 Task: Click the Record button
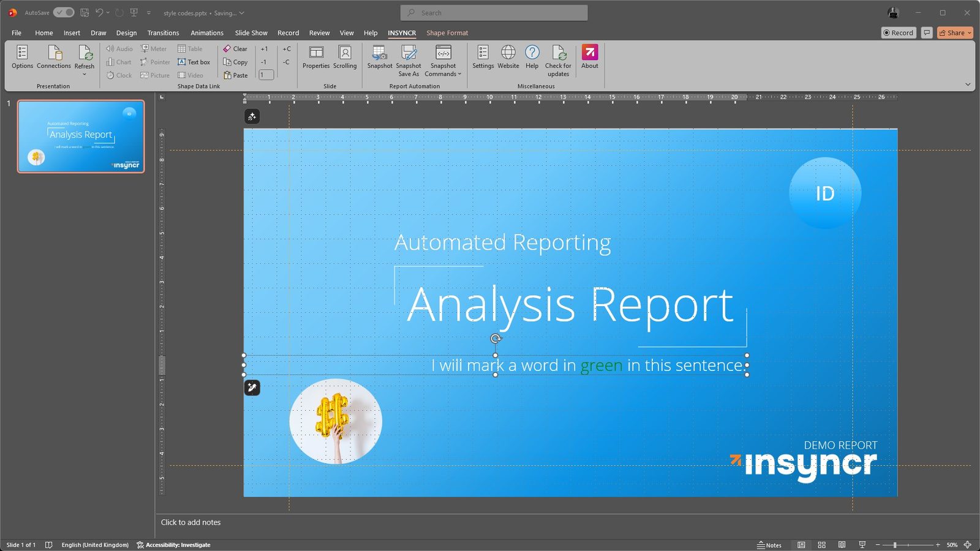pos(899,33)
